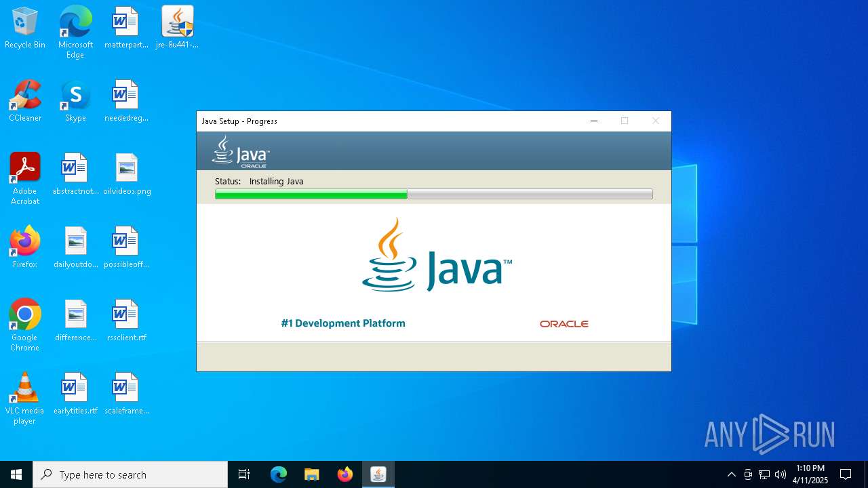Select the rssclient.rtf document icon
Image resolution: width=868 pixels, height=488 pixels.
(126, 321)
